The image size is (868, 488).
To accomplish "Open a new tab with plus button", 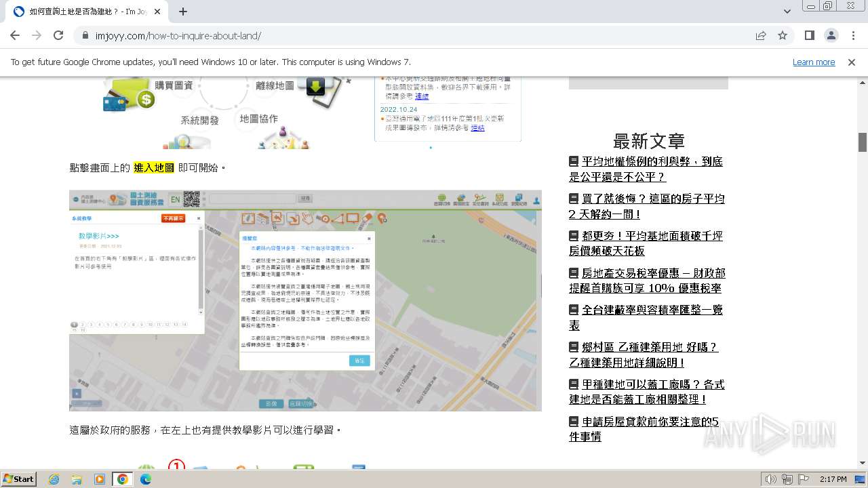I will point(183,12).
